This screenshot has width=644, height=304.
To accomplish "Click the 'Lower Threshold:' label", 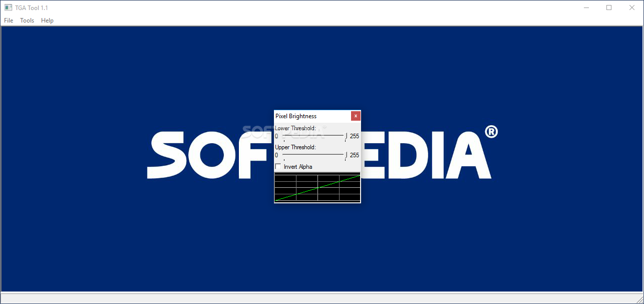I will pyautogui.click(x=295, y=128).
